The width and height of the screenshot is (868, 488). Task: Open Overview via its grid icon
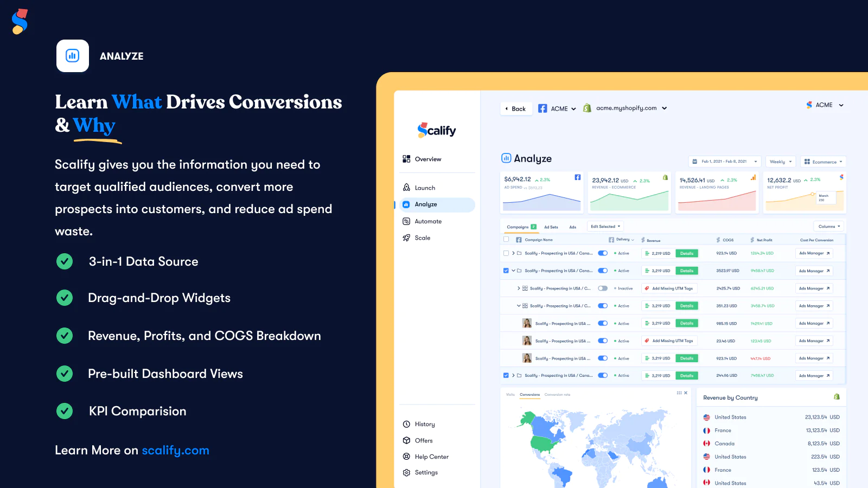click(x=406, y=159)
